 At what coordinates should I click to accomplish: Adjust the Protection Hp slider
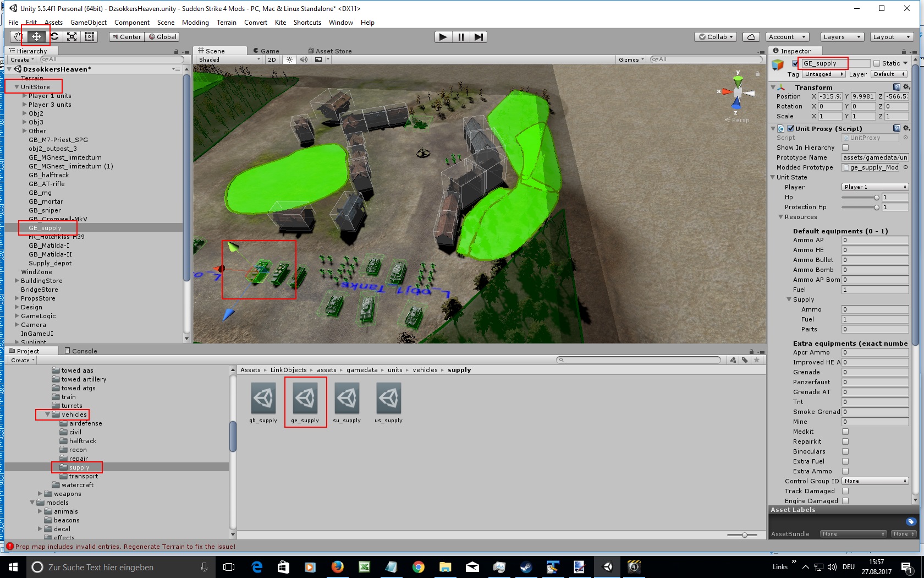click(x=860, y=207)
